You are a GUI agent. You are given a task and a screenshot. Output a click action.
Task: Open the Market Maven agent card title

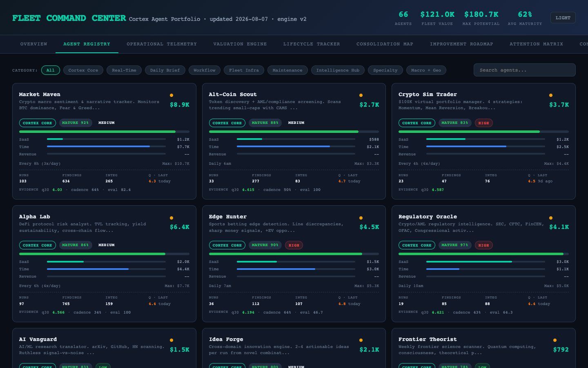point(40,94)
